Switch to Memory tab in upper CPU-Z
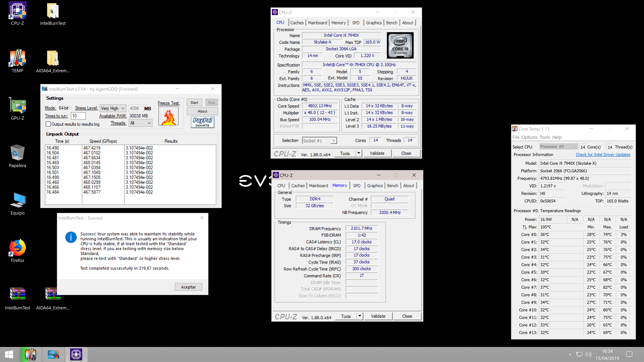 [x=338, y=23]
